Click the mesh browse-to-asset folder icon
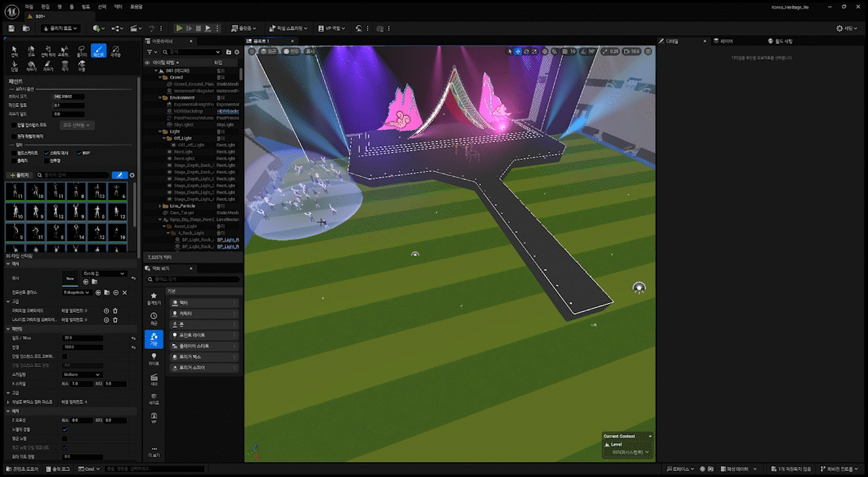Viewport: 868px width, 477px height. [x=95, y=281]
